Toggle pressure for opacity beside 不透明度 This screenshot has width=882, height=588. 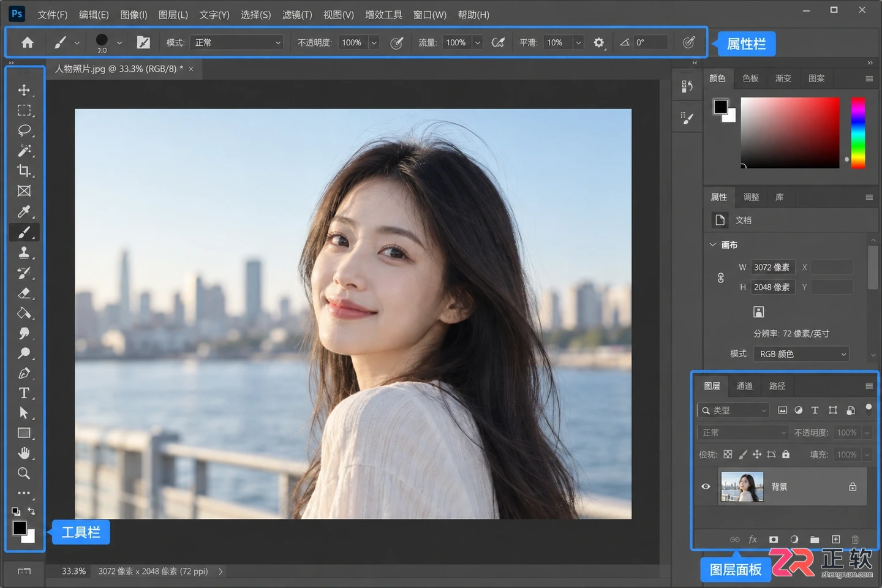397,42
